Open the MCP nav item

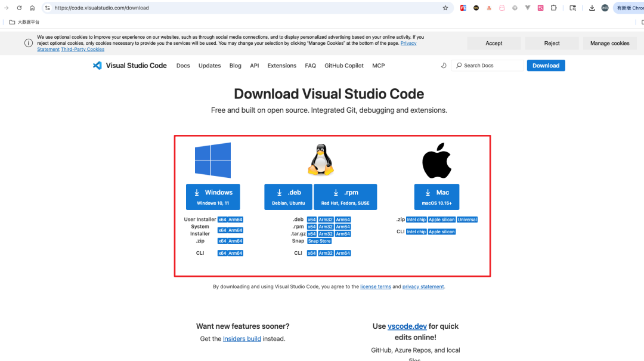point(378,66)
